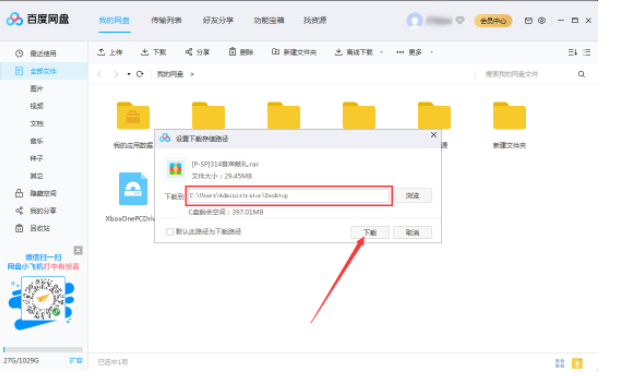
Task: Click the rar file icon in dialog
Action: pos(176,169)
